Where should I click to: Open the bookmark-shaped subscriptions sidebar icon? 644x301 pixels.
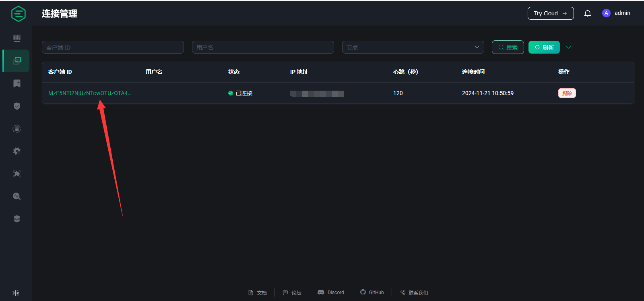click(17, 83)
